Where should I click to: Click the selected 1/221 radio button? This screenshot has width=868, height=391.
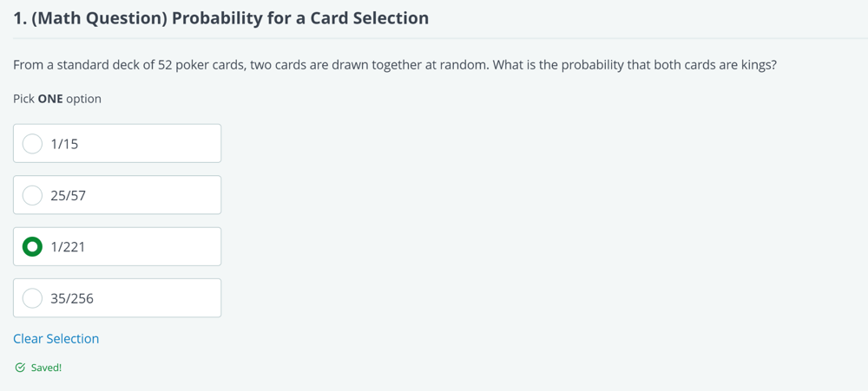pos(32,247)
